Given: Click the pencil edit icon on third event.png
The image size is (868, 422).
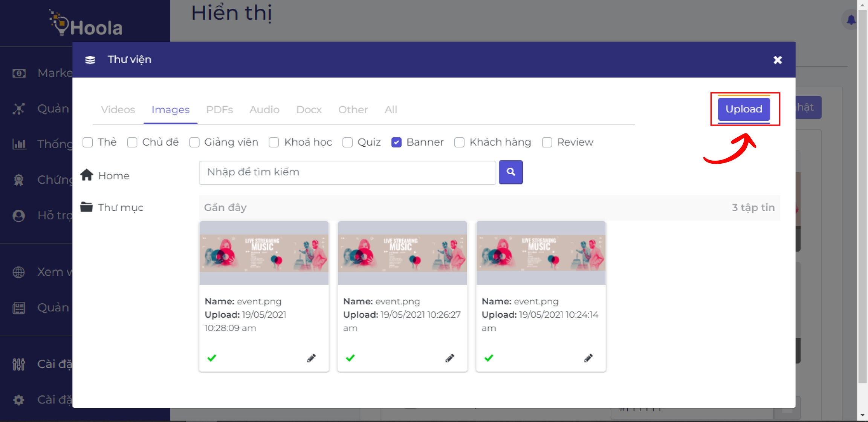Looking at the screenshot, I should click(588, 358).
